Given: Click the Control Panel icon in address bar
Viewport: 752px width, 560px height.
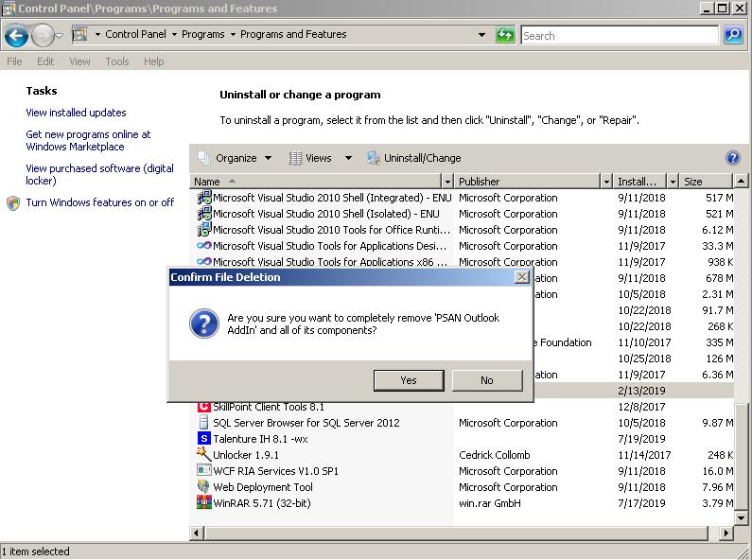Looking at the screenshot, I should tap(79, 34).
